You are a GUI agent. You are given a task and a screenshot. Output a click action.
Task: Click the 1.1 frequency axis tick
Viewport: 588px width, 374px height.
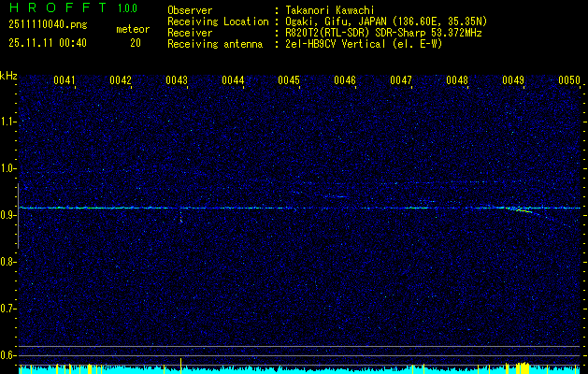point(8,121)
